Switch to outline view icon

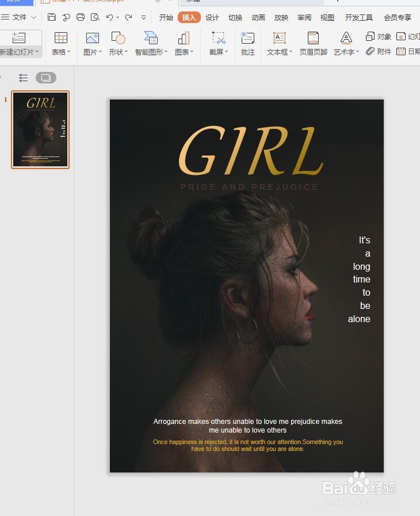24,78
